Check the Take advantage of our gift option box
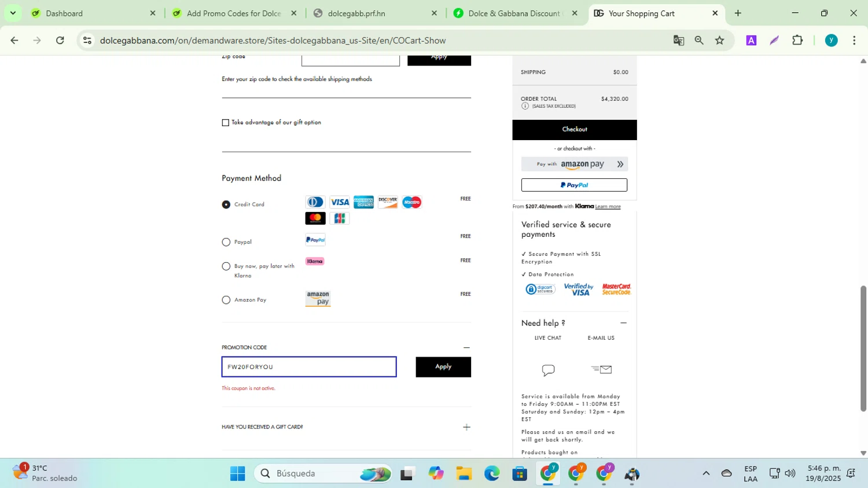This screenshot has height=488, width=868. click(x=226, y=123)
